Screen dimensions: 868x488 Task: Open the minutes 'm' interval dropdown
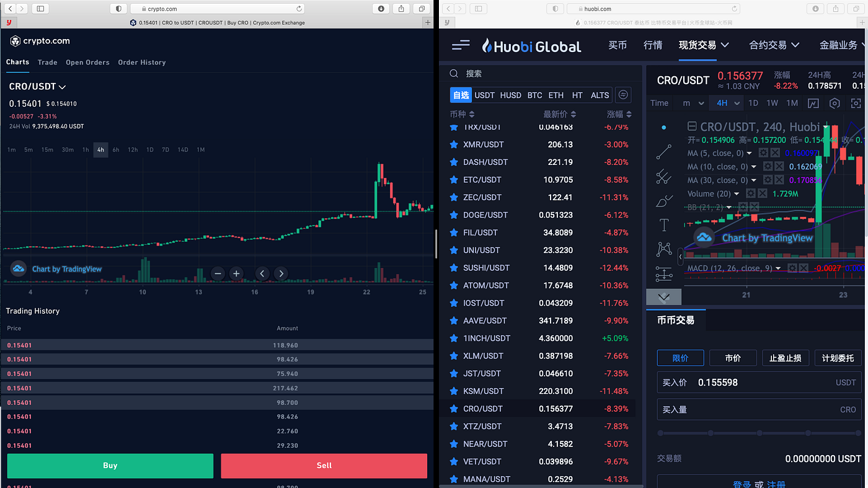coord(693,103)
